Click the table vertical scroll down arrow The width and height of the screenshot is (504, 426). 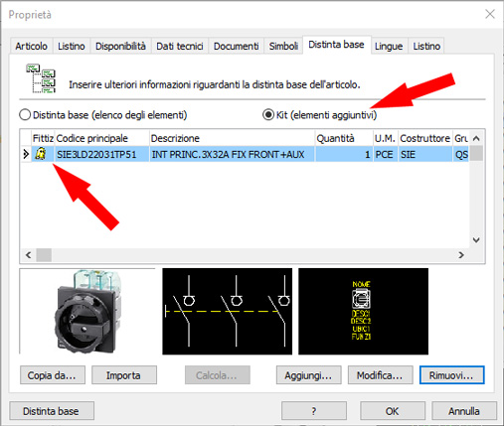click(x=476, y=240)
